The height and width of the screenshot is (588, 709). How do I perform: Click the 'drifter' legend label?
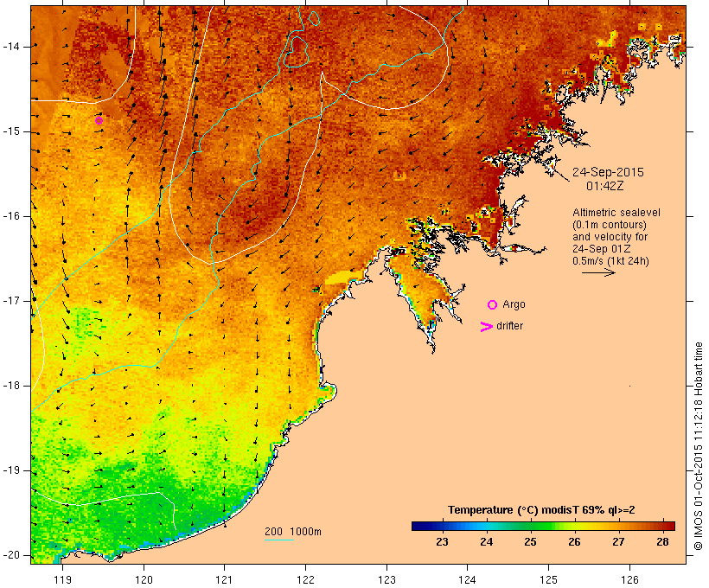tap(509, 326)
